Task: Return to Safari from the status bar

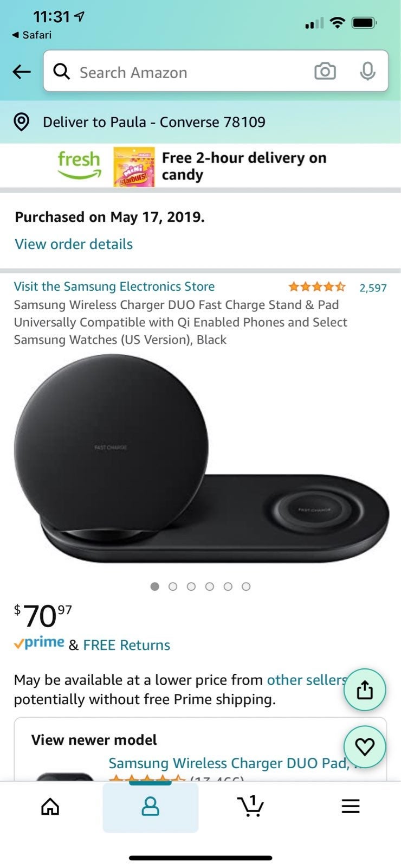Action: point(32,35)
